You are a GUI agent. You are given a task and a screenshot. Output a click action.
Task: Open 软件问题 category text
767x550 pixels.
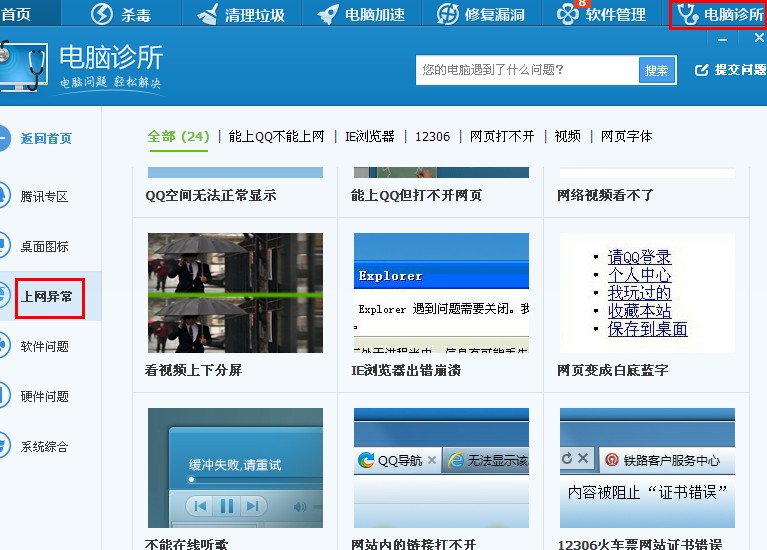pos(44,346)
